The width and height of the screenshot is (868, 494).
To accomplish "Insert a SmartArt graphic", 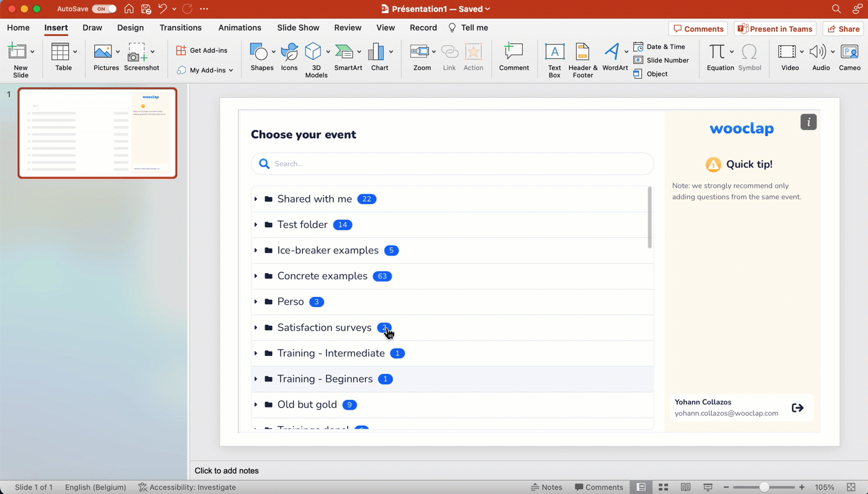I will click(x=348, y=57).
